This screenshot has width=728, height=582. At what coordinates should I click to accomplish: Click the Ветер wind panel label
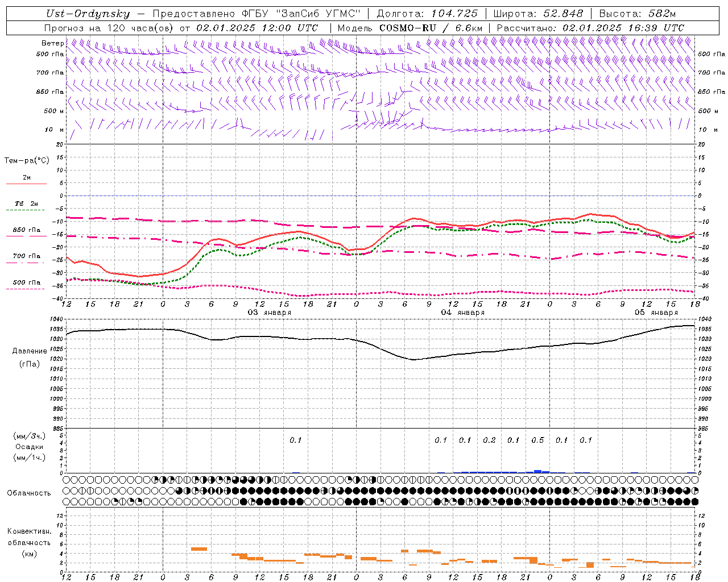[x=52, y=43]
